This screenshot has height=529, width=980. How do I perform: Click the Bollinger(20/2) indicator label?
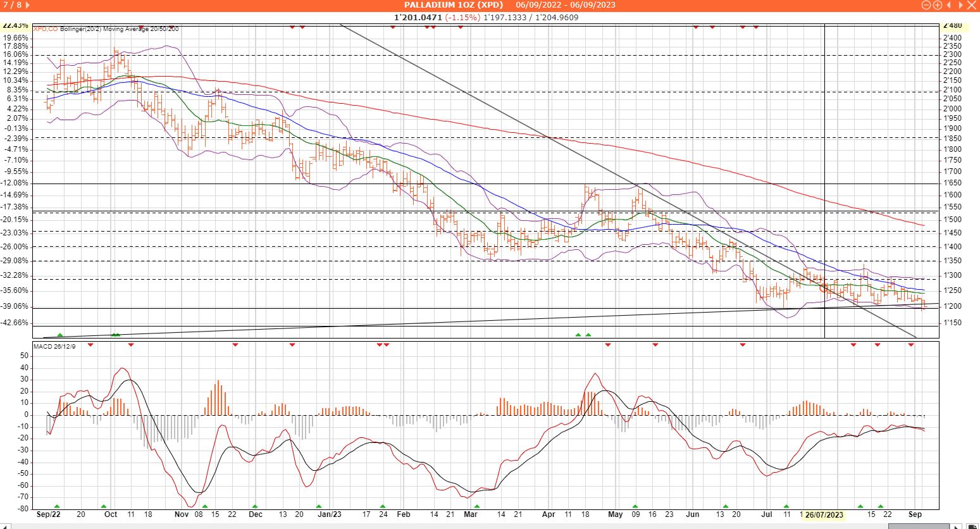[81, 29]
